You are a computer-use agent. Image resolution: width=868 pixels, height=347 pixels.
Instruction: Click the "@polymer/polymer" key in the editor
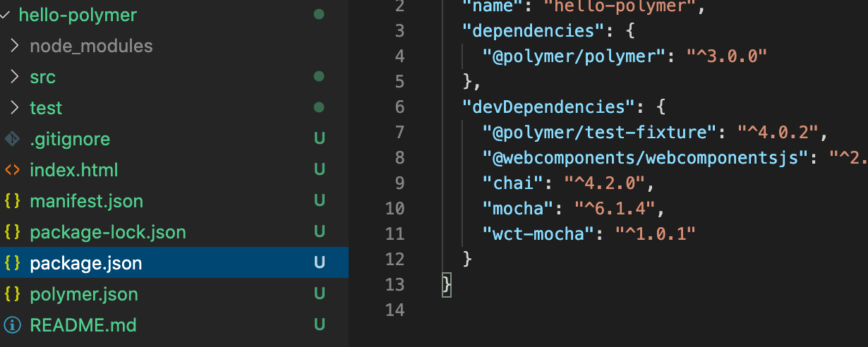pyautogui.click(x=575, y=56)
